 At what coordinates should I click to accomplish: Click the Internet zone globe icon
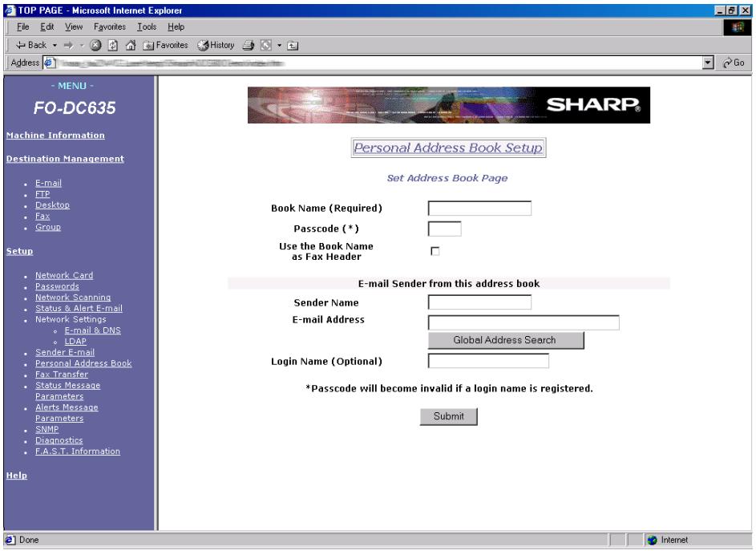click(653, 540)
